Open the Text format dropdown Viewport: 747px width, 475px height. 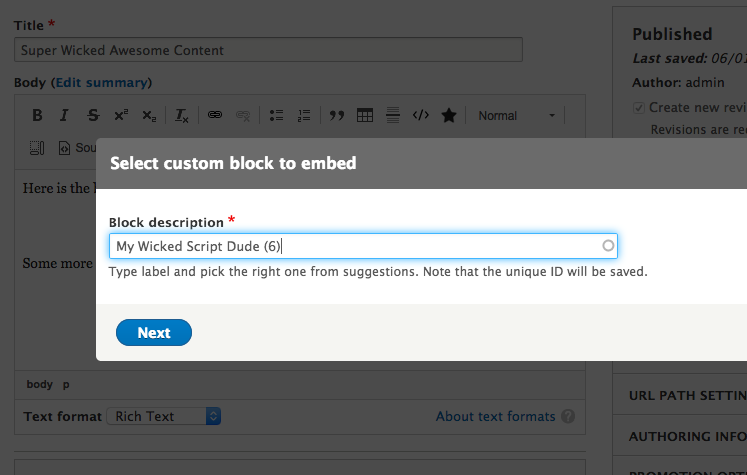(x=164, y=416)
